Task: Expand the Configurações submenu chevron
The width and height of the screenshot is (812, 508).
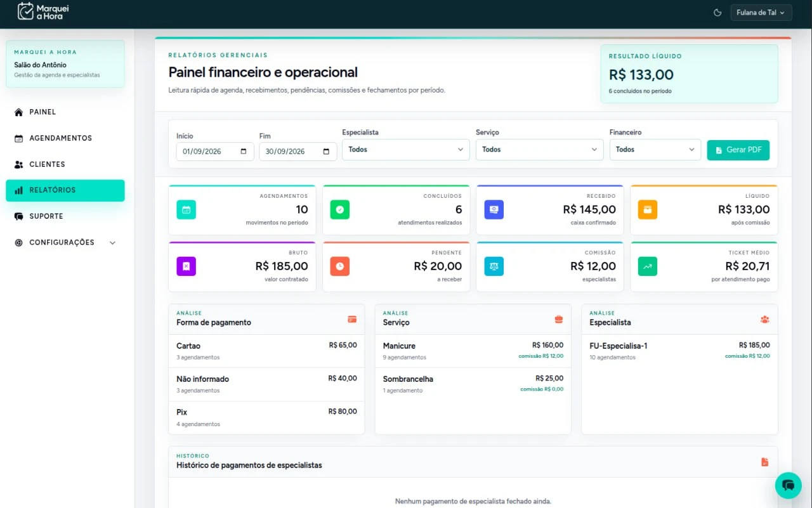Action: click(x=113, y=243)
